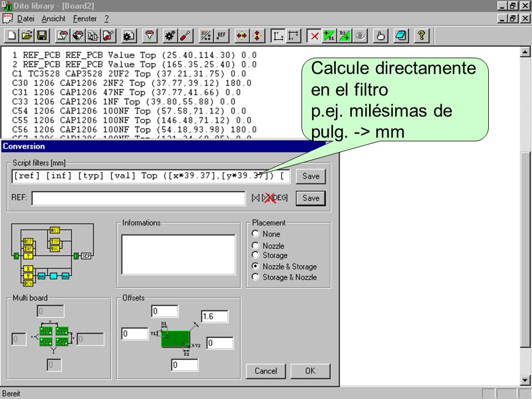532x399 pixels.
Task: Click the double gears toolbar icon
Action: coord(170,35)
